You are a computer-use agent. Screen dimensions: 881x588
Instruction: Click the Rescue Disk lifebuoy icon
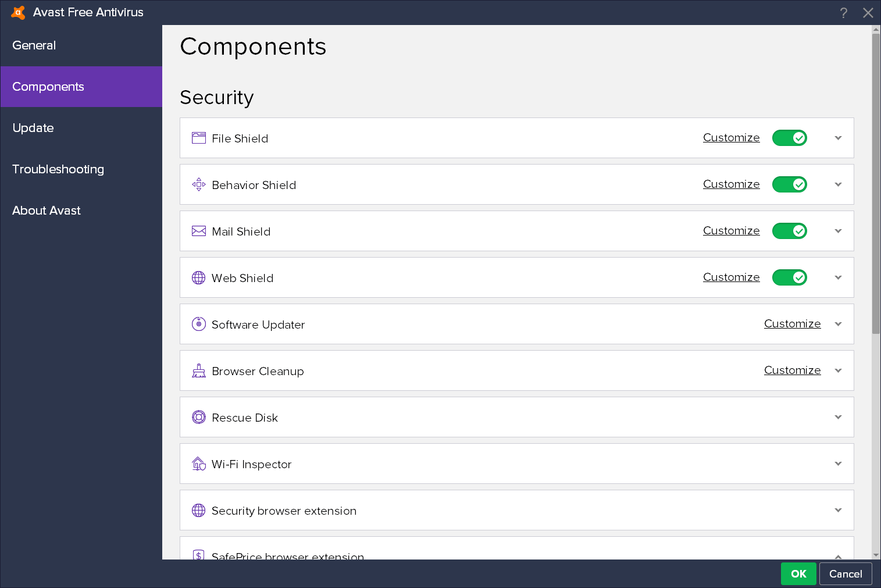tap(199, 417)
